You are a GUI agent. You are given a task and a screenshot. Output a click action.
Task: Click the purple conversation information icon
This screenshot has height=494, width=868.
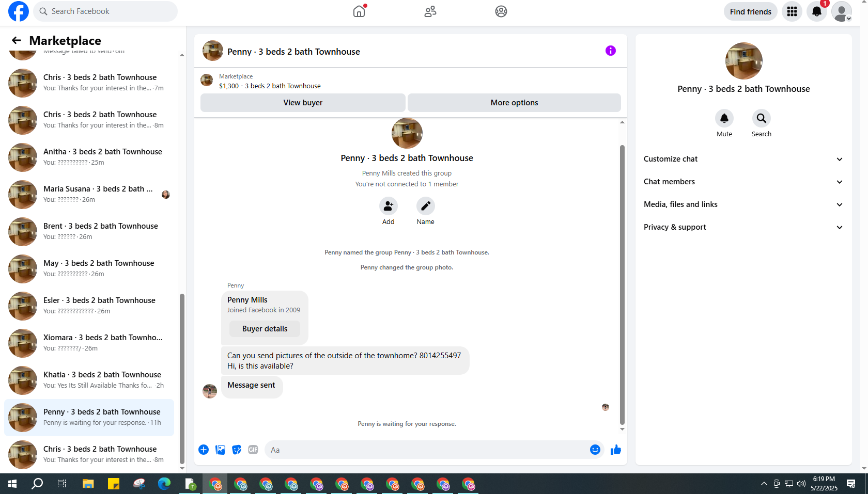click(x=611, y=51)
